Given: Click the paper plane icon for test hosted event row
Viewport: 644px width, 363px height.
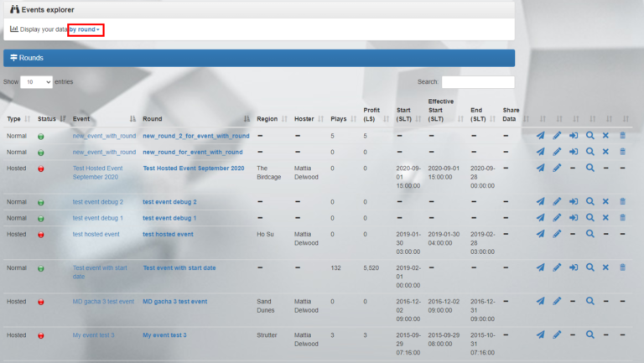Looking at the screenshot, I should (540, 234).
